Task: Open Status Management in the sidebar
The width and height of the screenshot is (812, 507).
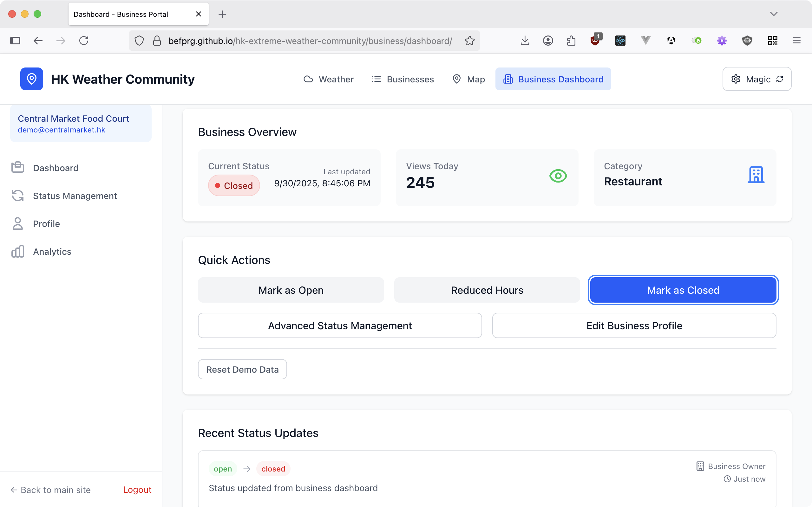Action: click(75, 196)
